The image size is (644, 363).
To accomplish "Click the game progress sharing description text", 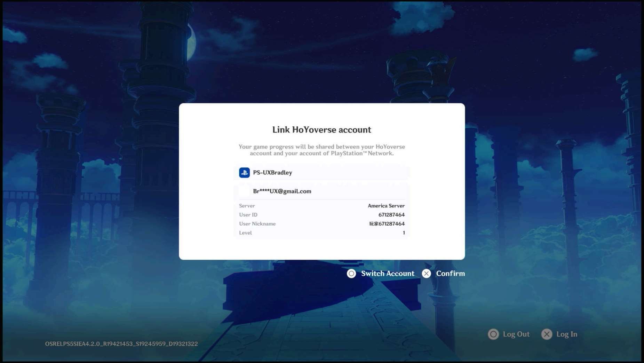I will 322,150.
